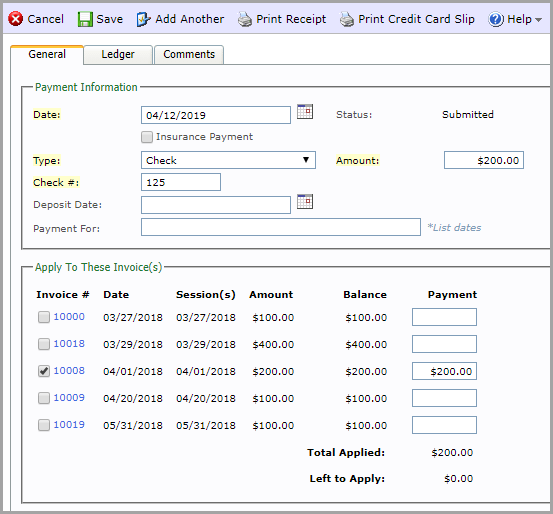Expand the Help menu arrow
The image size is (553, 514).
(x=538, y=20)
